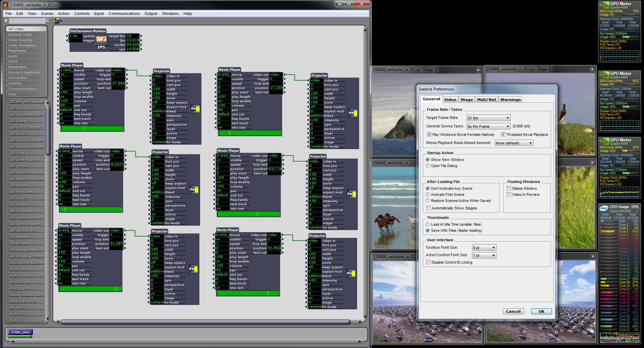Switch to the Midi/Net preferences tab
Screen dimensions: 644x348
tap(486, 100)
